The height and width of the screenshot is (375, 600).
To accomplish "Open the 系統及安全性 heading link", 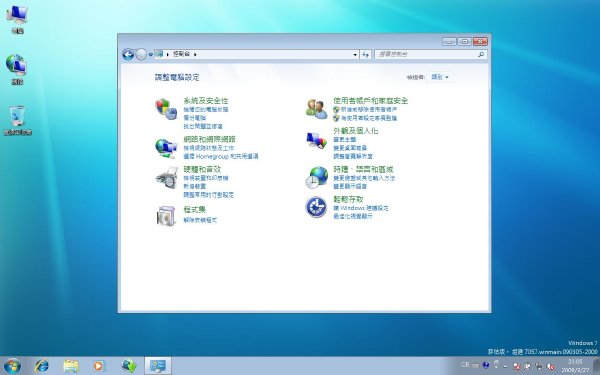I will (206, 101).
